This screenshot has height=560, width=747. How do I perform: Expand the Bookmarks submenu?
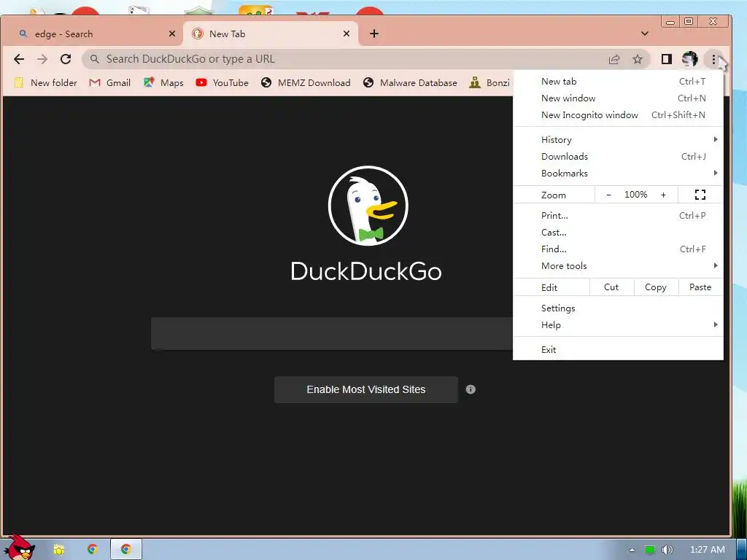pyautogui.click(x=618, y=173)
